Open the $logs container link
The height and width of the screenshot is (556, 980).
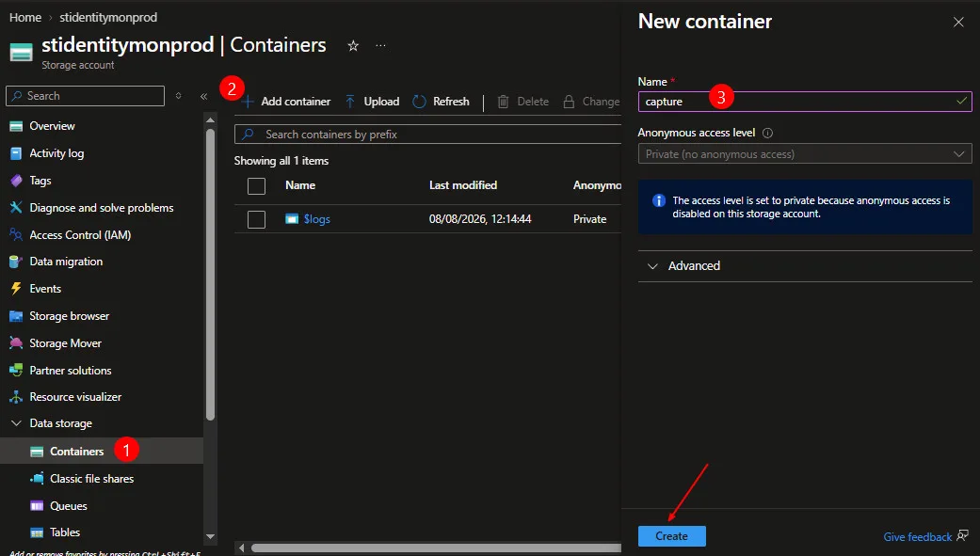(x=317, y=219)
